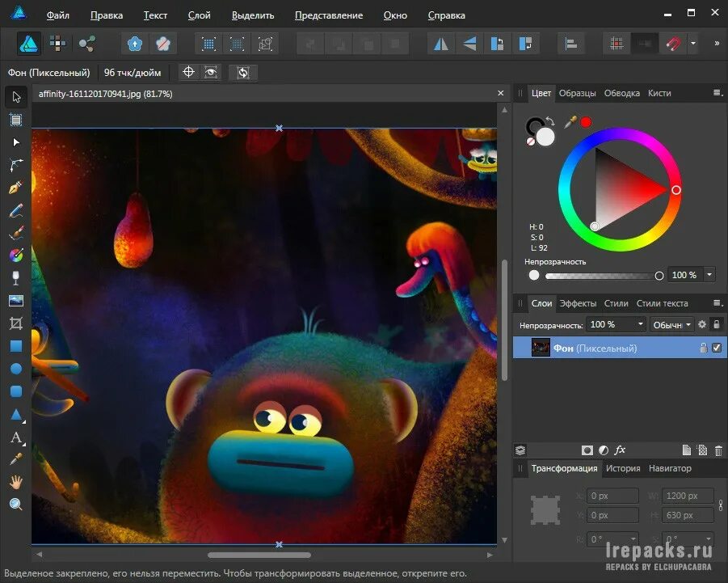The height and width of the screenshot is (583, 728).
Task: Select the Move tool arrow
Action: point(16,96)
